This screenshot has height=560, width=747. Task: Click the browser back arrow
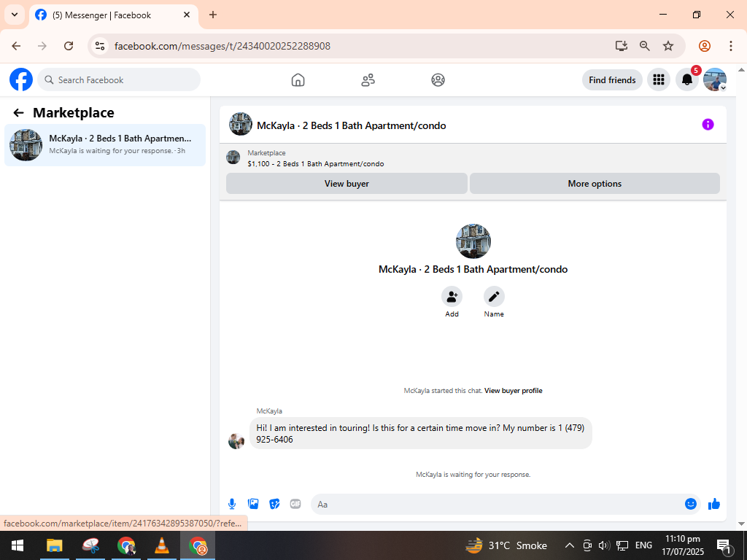[16, 46]
